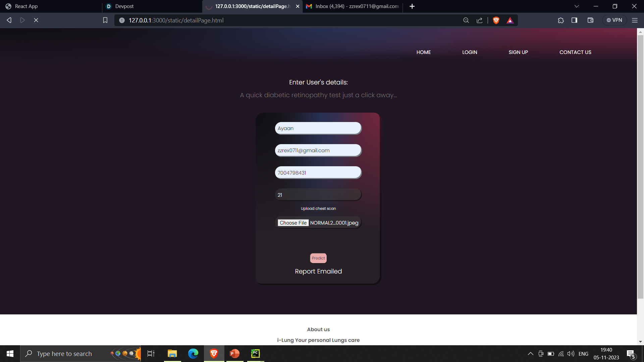Expand the tab search dropdown arrow
This screenshot has height=362, width=644.
pyautogui.click(x=577, y=6)
